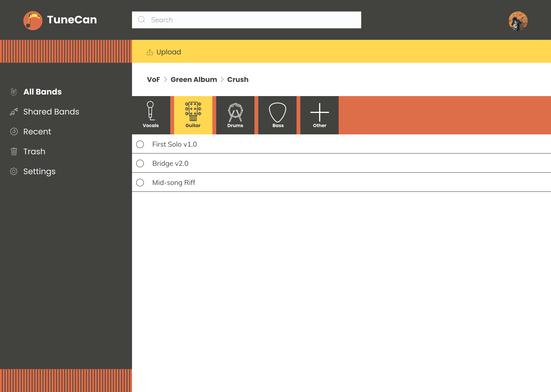Screen dimensions: 551x392
Task: Click the Bass pick icon
Action: [x=277, y=113]
